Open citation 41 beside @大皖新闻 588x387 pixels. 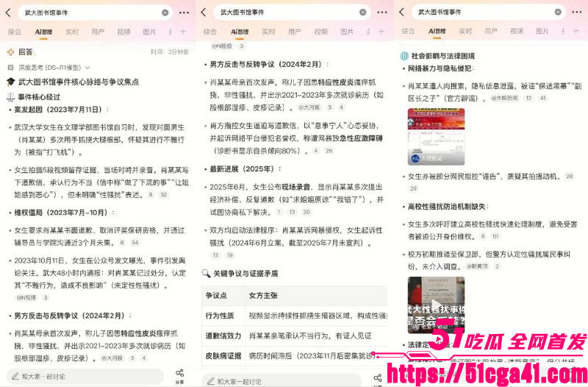[542, 98]
